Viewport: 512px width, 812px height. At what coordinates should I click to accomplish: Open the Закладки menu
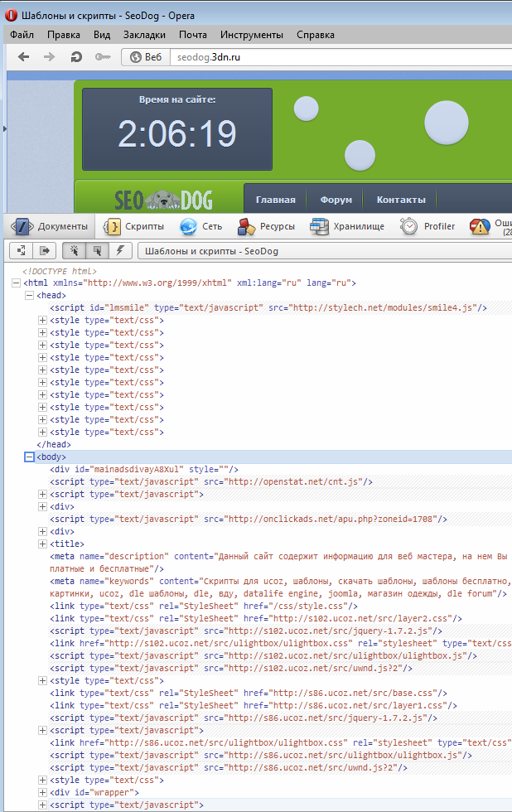coord(144,34)
